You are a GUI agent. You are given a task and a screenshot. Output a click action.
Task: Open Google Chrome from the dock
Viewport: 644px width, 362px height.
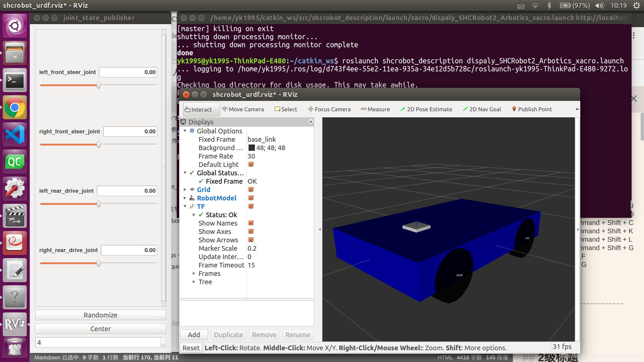14,107
